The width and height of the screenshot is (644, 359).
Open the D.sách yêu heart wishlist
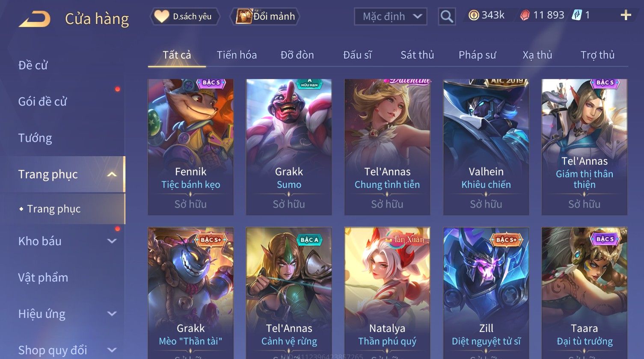(x=184, y=17)
